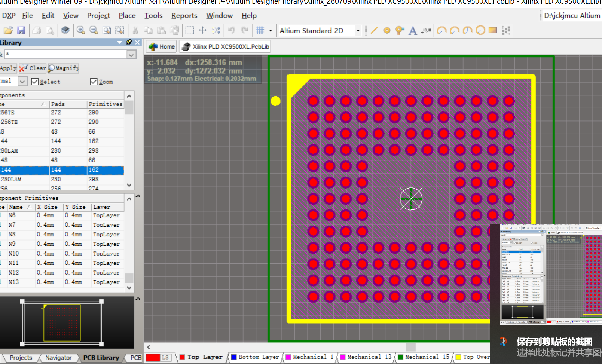Screen dimensions: 602x364
Task: Switch to the Projects tab
Action: point(21,358)
